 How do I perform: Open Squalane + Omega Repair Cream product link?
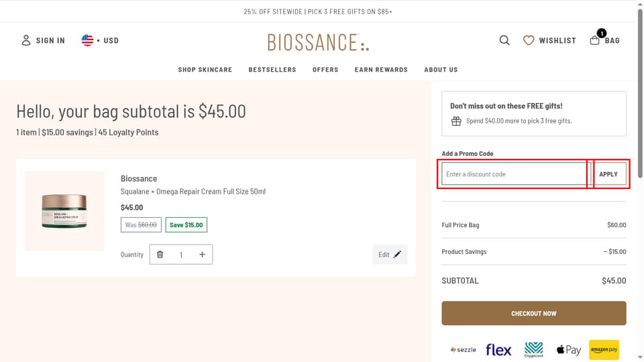click(193, 191)
